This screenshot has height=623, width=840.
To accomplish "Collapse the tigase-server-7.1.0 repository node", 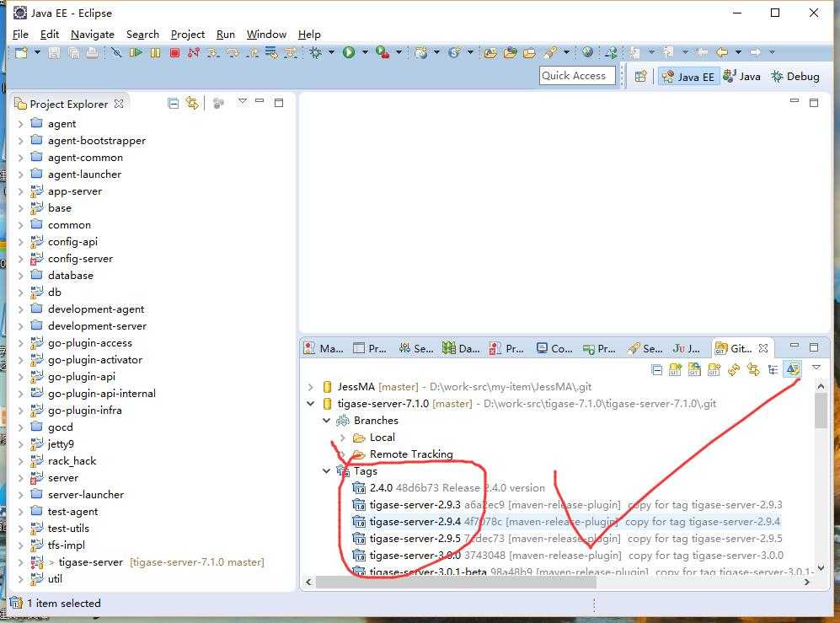I will click(x=310, y=404).
